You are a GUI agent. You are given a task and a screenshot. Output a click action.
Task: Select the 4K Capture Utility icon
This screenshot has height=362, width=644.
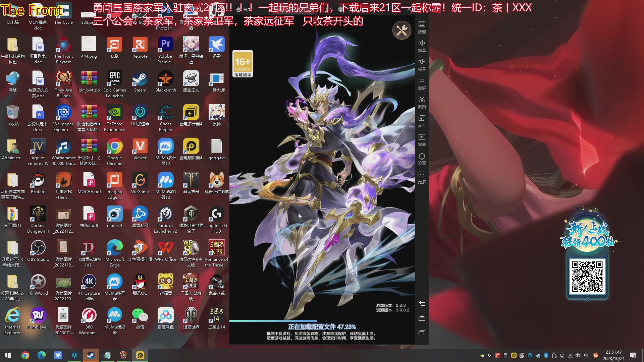click(x=89, y=287)
